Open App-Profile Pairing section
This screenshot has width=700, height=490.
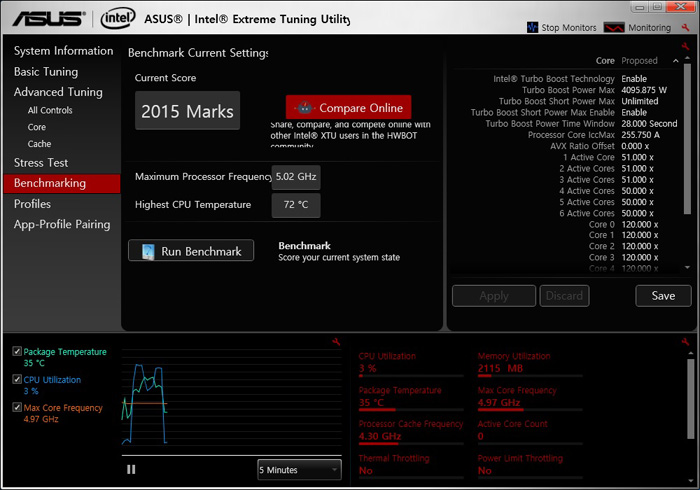tap(62, 224)
